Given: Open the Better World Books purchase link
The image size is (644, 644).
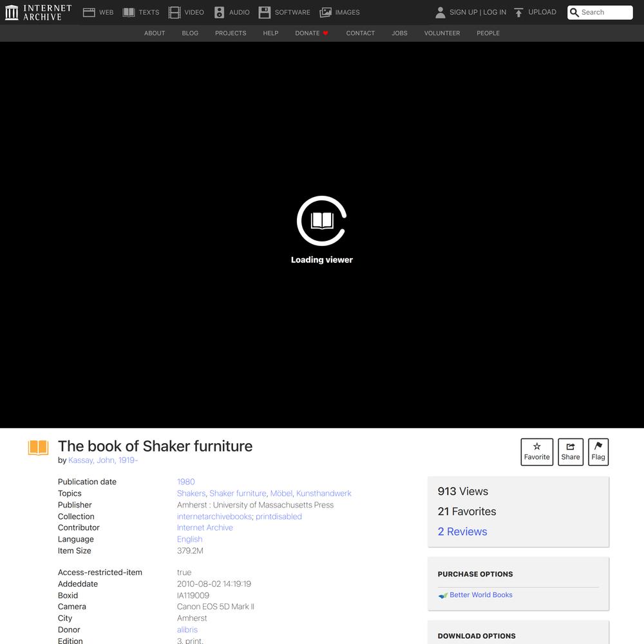Looking at the screenshot, I should coord(481,594).
